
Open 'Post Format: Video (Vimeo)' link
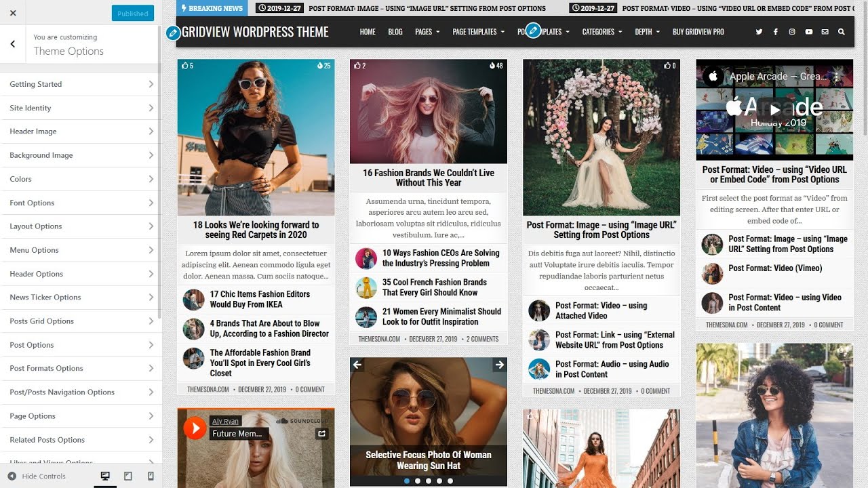pos(775,268)
